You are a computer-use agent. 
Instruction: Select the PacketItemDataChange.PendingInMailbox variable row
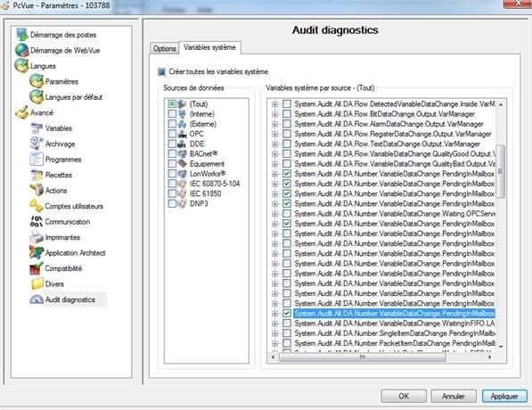click(395, 343)
